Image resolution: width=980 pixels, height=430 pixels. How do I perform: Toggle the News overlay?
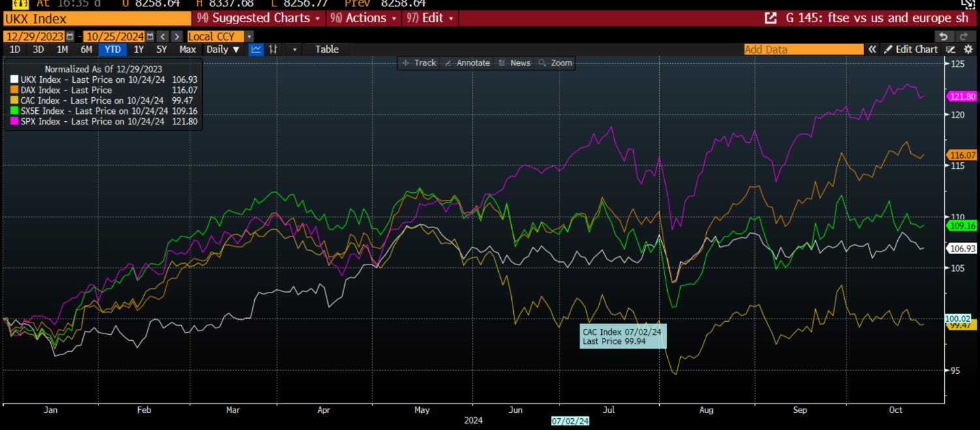[x=514, y=63]
